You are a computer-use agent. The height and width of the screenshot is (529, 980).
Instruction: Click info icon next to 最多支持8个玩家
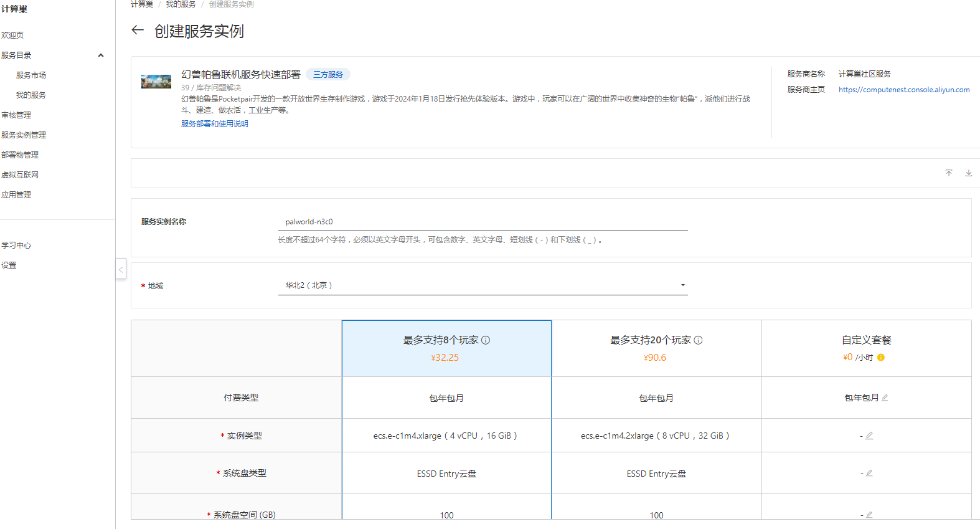[486, 340]
